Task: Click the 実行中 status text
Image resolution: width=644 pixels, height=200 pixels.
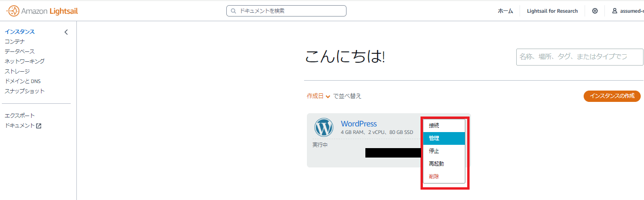Action: click(x=320, y=145)
